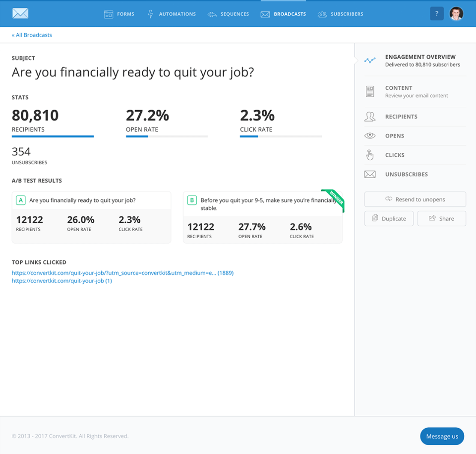Screen dimensions: 476x454
Task: Select the Forms icon in navigation
Action: click(108, 14)
